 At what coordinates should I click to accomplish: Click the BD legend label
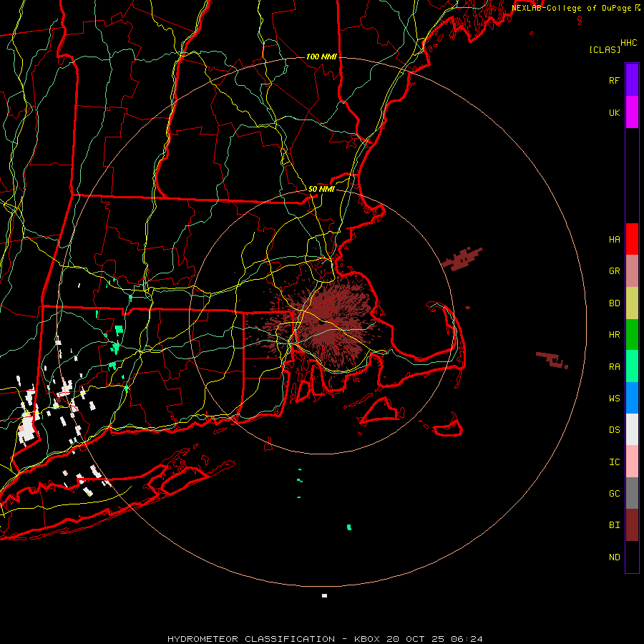tap(615, 303)
